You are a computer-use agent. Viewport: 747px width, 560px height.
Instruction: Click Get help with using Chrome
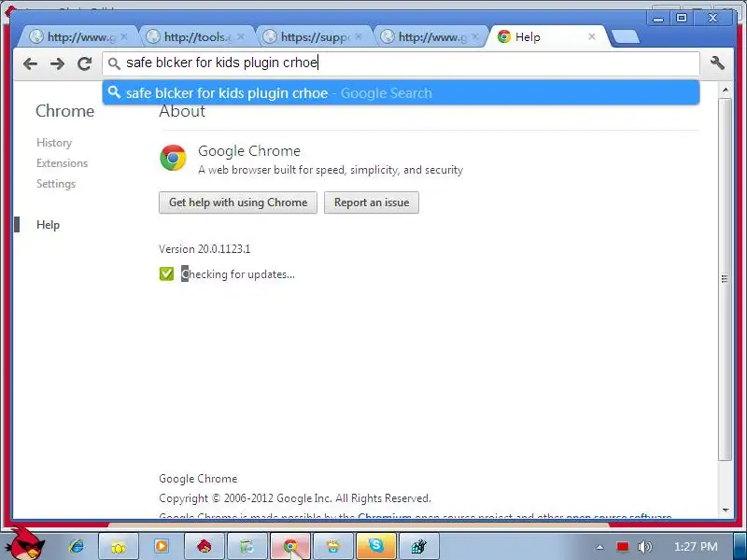point(238,203)
